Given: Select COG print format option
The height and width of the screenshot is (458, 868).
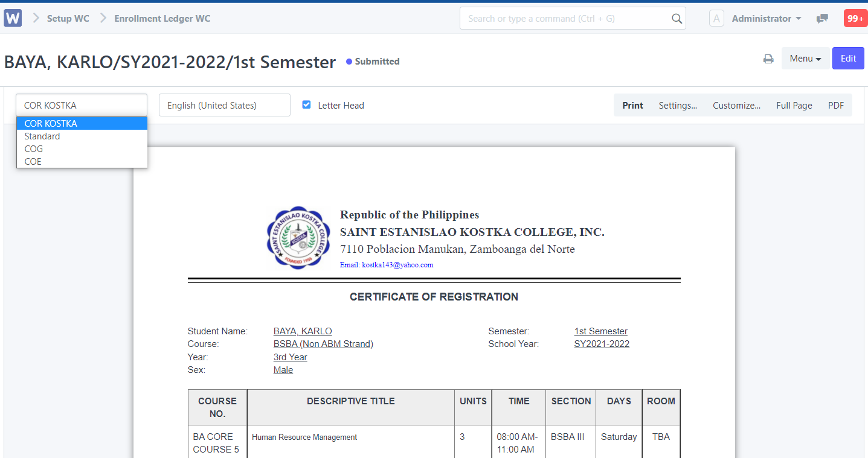Looking at the screenshot, I should pos(34,149).
